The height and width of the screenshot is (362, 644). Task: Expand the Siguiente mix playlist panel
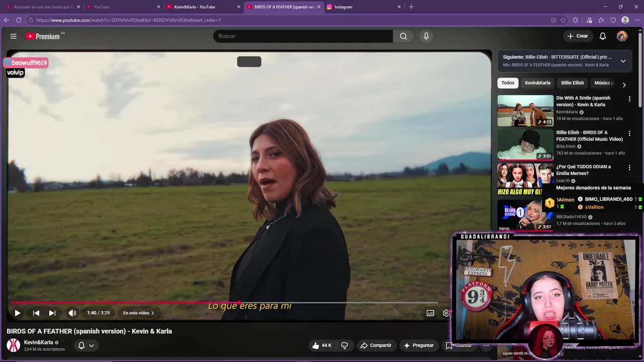[623, 61]
